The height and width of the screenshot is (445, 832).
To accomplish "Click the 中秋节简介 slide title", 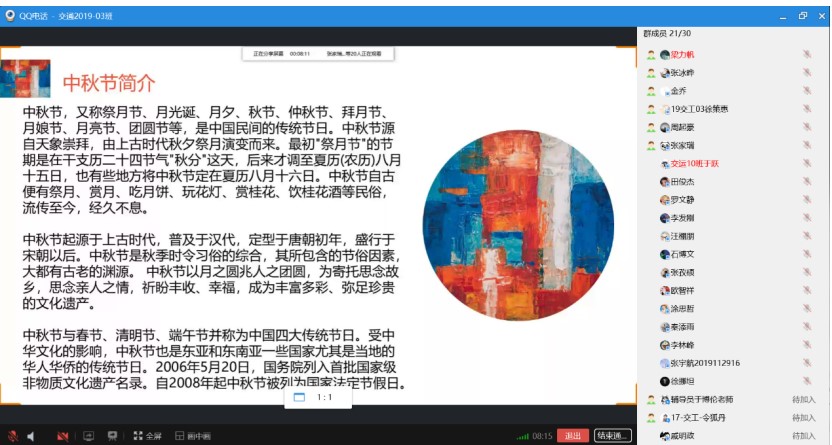I will pyautogui.click(x=109, y=82).
